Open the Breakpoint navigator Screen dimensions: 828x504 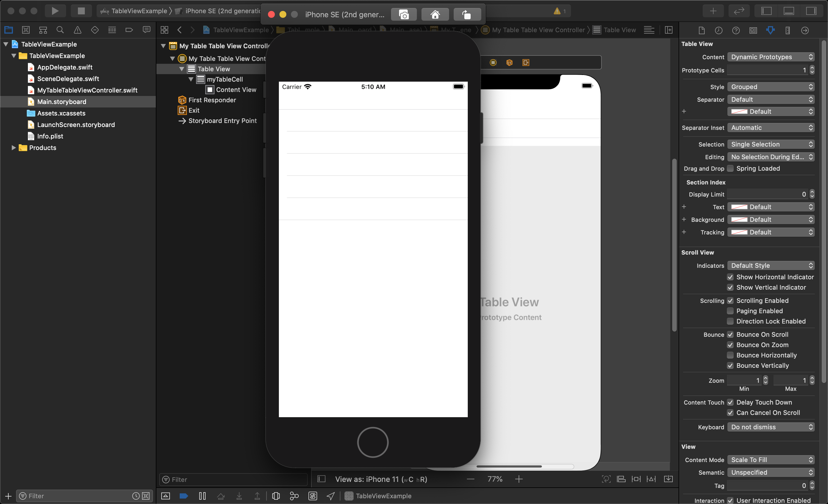click(129, 30)
